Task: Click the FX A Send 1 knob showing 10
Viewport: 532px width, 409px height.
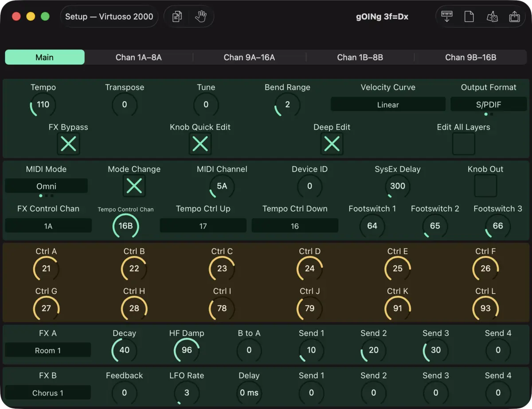Action: (311, 350)
